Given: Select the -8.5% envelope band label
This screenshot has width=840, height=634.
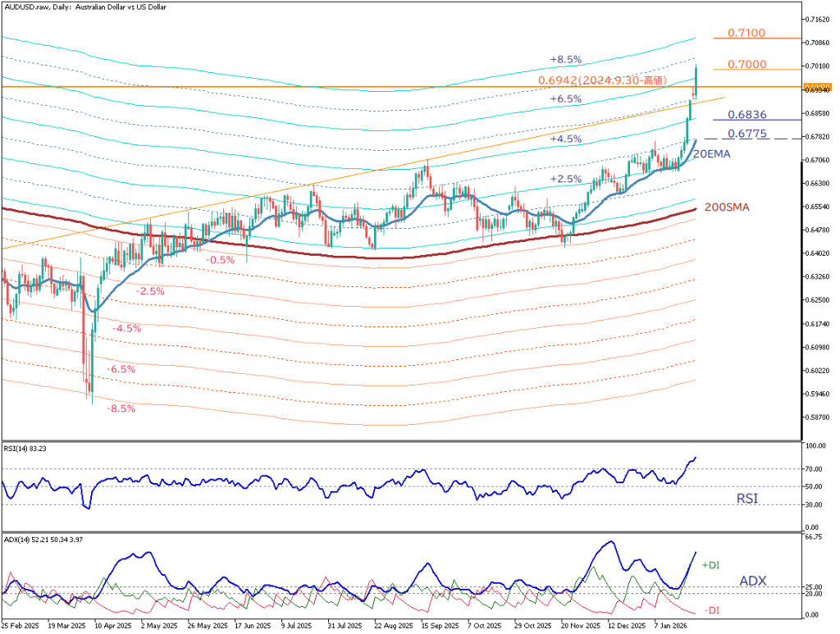Looking at the screenshot, I should pos(121,408).
